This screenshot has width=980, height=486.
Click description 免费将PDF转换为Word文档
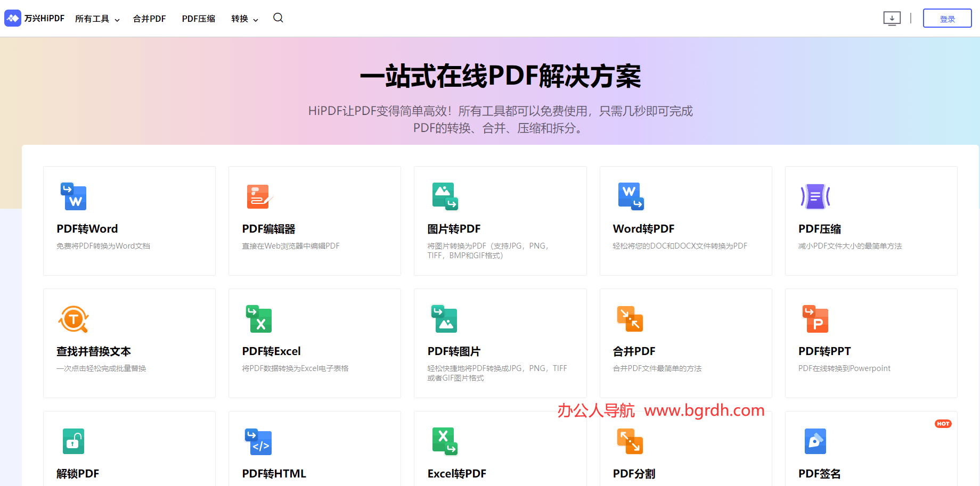click(x=103, y=246)
